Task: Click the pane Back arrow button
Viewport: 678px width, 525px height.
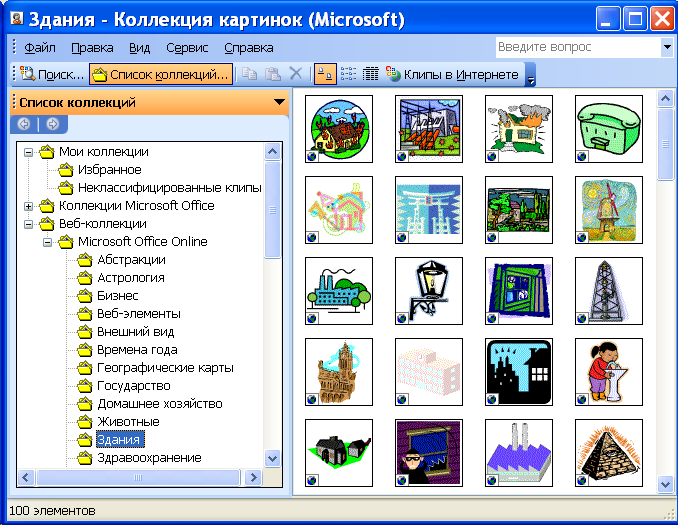Action: pyautogui.click(x=24, y=125)
